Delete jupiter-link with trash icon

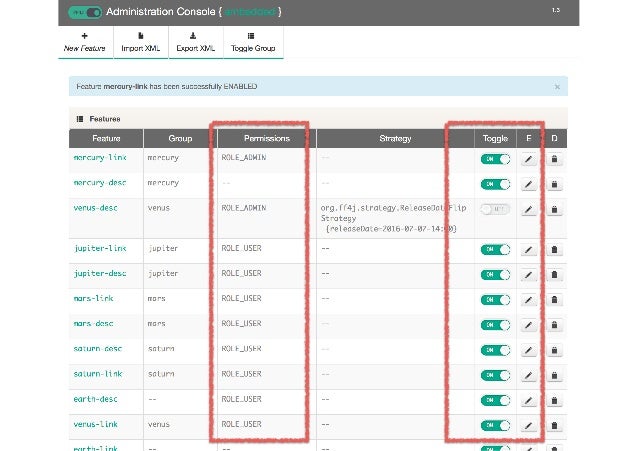[x=554, y=250]
